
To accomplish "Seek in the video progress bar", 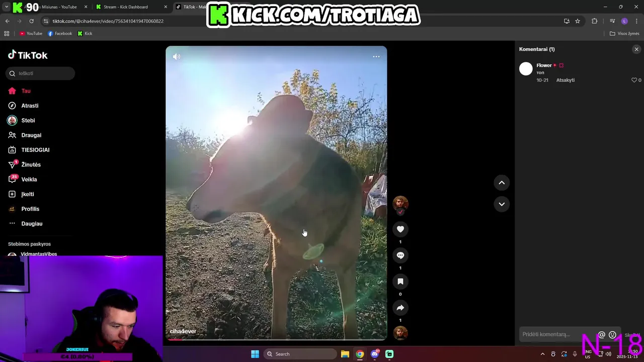I will (276, 339).
